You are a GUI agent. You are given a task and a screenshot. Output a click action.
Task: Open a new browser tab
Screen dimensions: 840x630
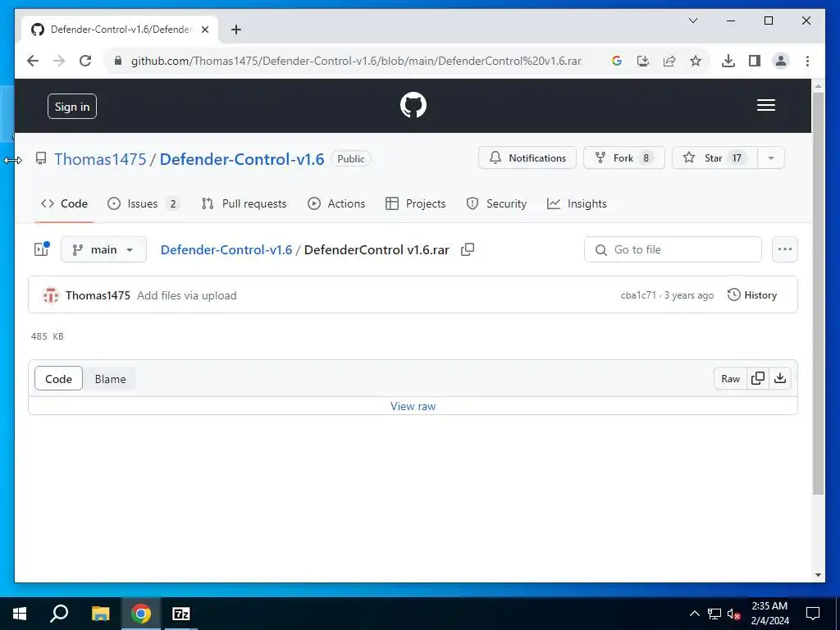click(x=236, y=30)
